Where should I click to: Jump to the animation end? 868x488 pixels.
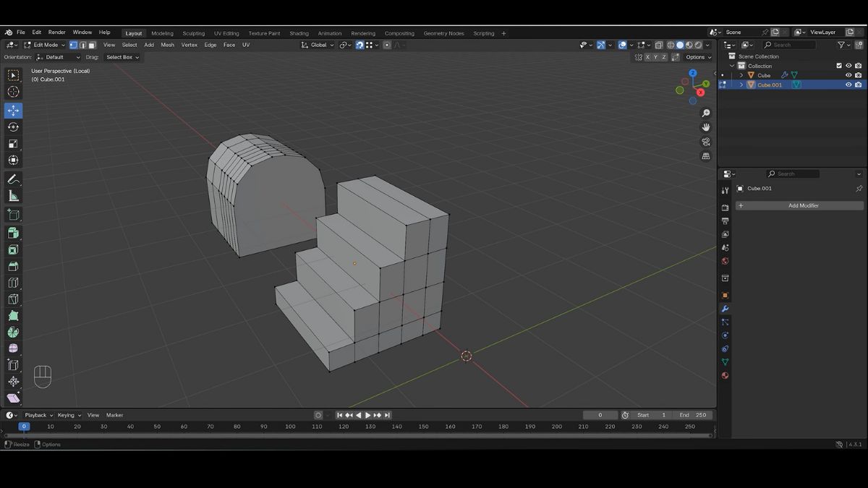[x=388, y=415]
